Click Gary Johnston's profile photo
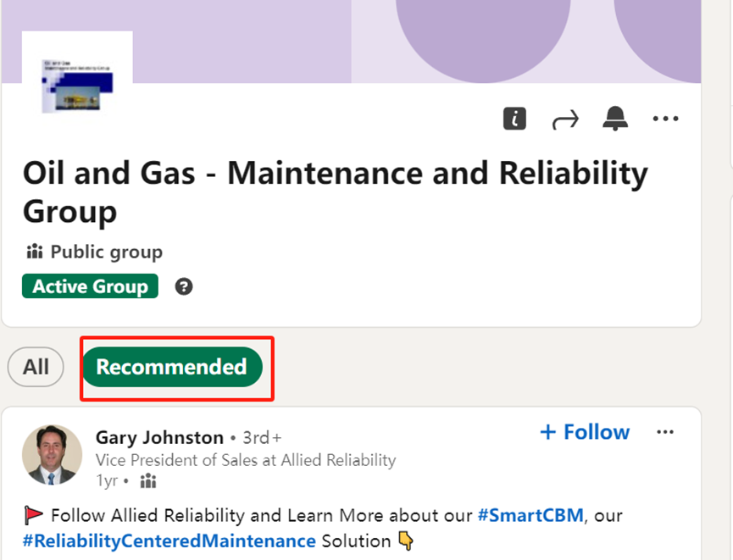The width and height of the screenshot is (733, 560). coord(52,455)
